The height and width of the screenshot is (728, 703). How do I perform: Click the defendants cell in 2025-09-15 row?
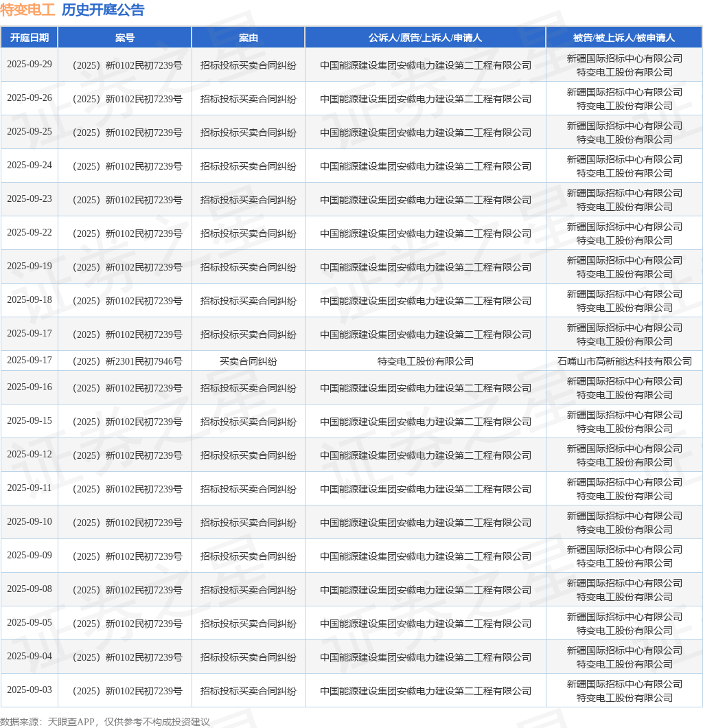click(x=624, y=422)
